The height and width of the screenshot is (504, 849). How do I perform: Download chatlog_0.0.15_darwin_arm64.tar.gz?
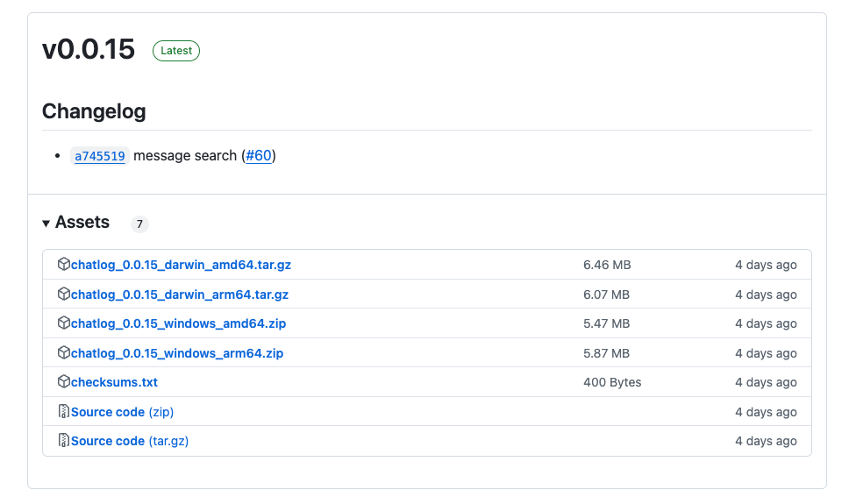(x=179, y=295)
